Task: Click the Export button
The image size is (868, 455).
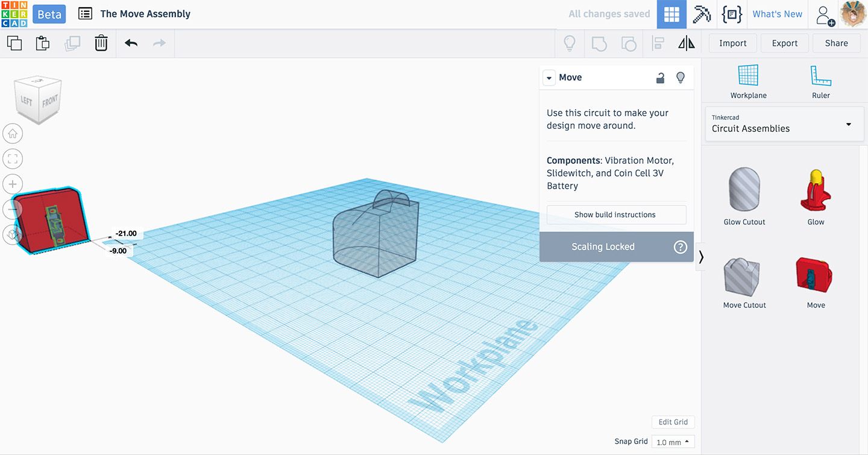Action: (x=785, y=43)
